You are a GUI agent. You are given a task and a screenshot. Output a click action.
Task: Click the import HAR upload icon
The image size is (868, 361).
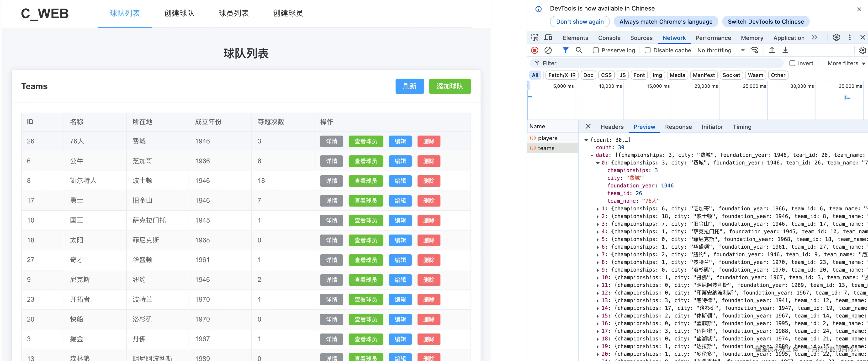point(772,50)
